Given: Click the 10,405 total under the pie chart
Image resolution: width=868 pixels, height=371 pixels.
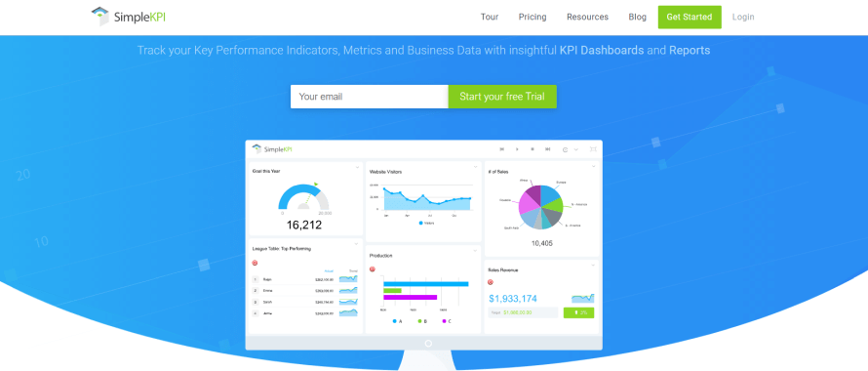Looking at the screenshot, I should (x=542, y=243).
